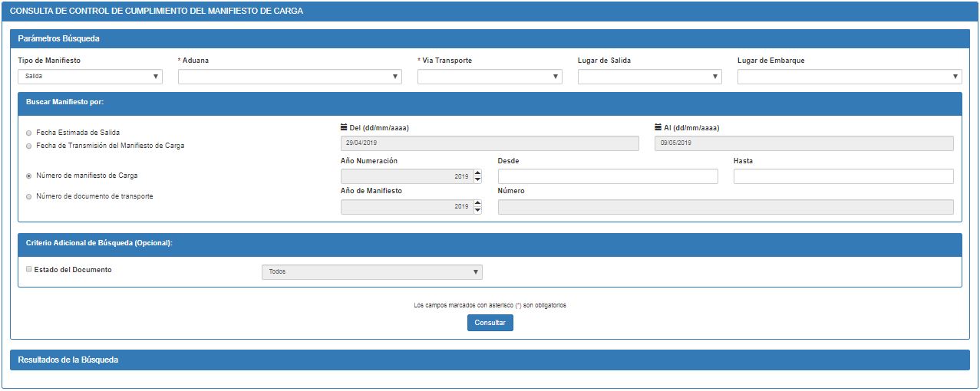Increase Año Numeración with up arrow
Image resolution: width=980 pixels, height=391 pixels.
point(477,172)
